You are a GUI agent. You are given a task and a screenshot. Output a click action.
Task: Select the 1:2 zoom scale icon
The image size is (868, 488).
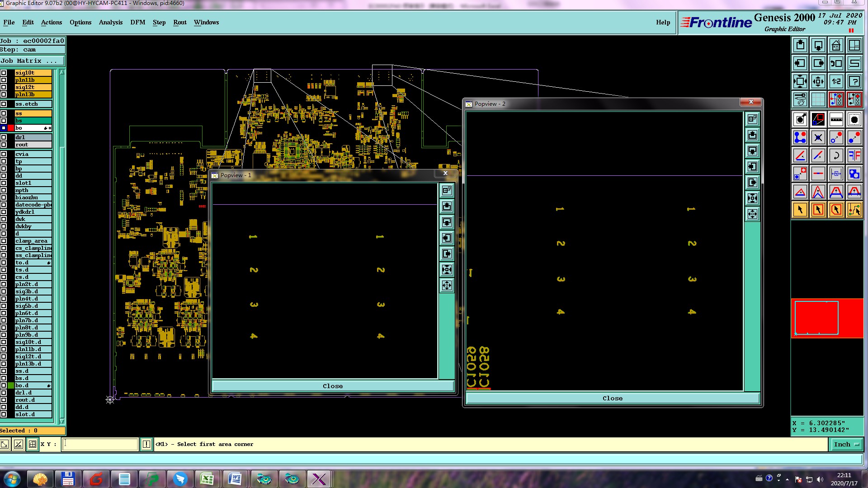pos(836,81)
